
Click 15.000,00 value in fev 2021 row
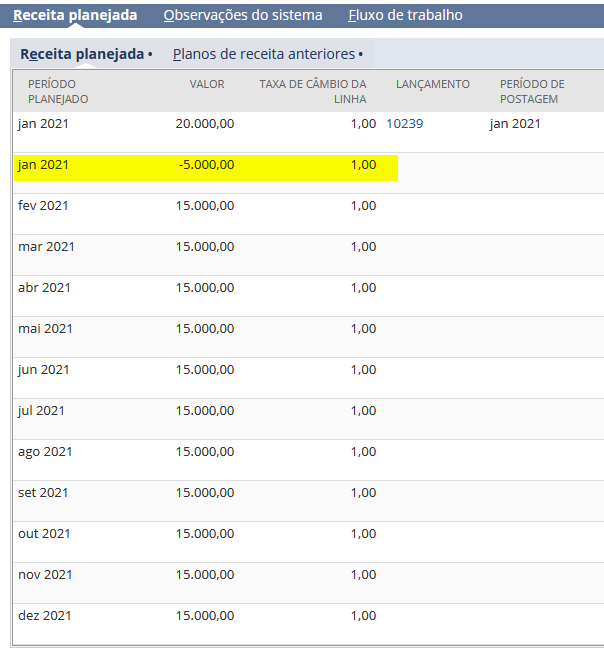(x=205, y=206)
